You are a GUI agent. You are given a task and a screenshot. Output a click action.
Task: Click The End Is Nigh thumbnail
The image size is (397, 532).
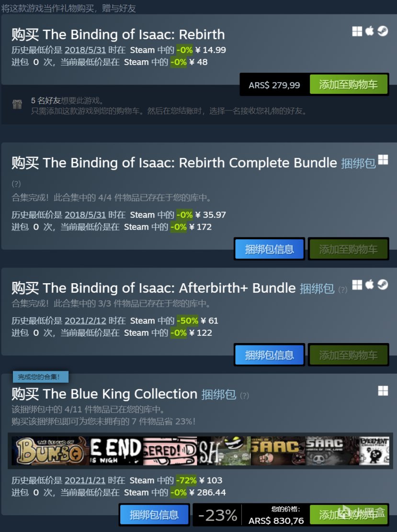[x=116, y=451]
